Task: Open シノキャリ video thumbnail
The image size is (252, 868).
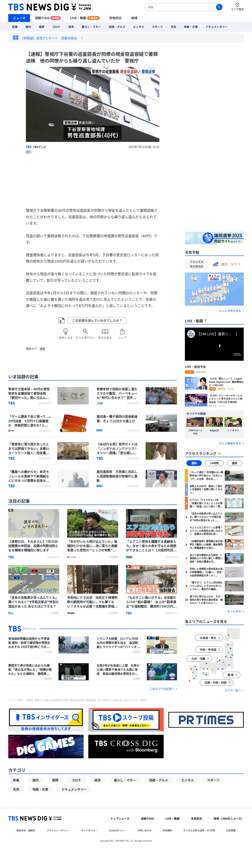Action: (x=233, y=422)
